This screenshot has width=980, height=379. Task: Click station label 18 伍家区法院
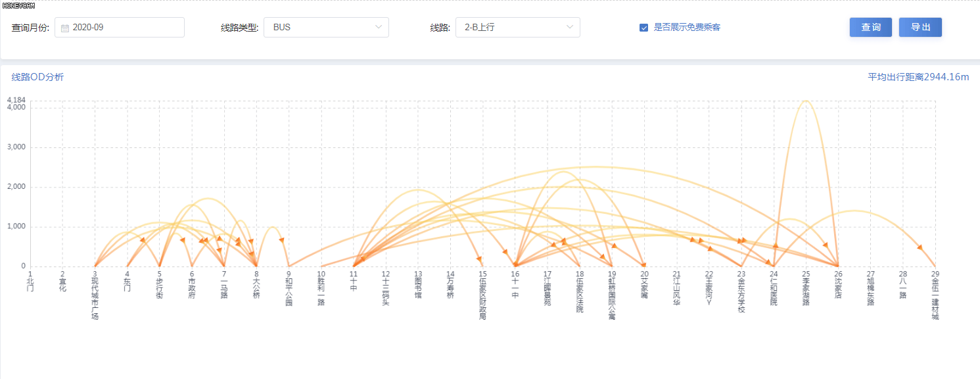[x=580, y=291]
